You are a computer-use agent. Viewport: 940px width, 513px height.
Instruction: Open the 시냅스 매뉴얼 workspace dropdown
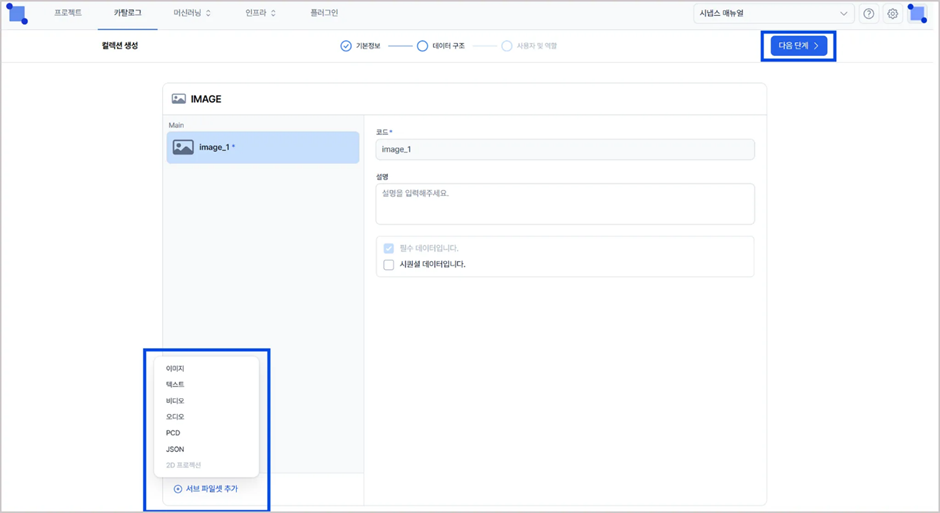click(773, 14)
